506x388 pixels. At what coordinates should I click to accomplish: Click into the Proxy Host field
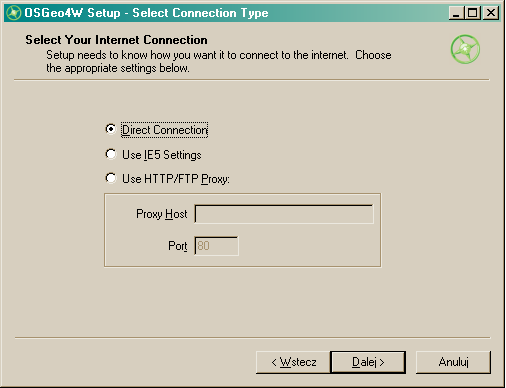[284, 214]
